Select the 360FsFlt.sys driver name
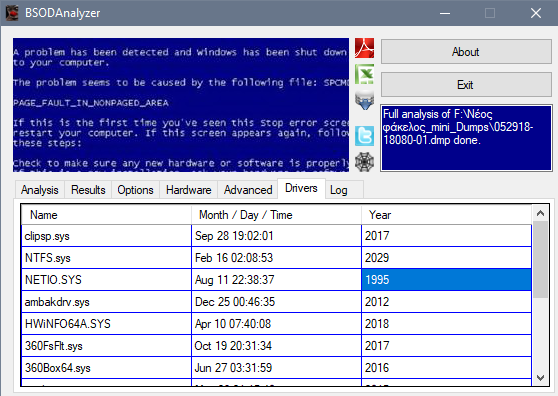 (106, 346)
